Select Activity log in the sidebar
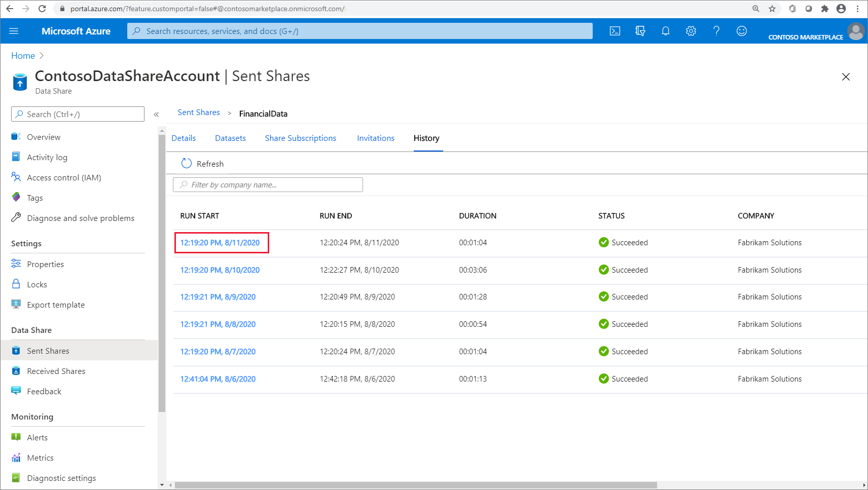 [x=47, y=157]
